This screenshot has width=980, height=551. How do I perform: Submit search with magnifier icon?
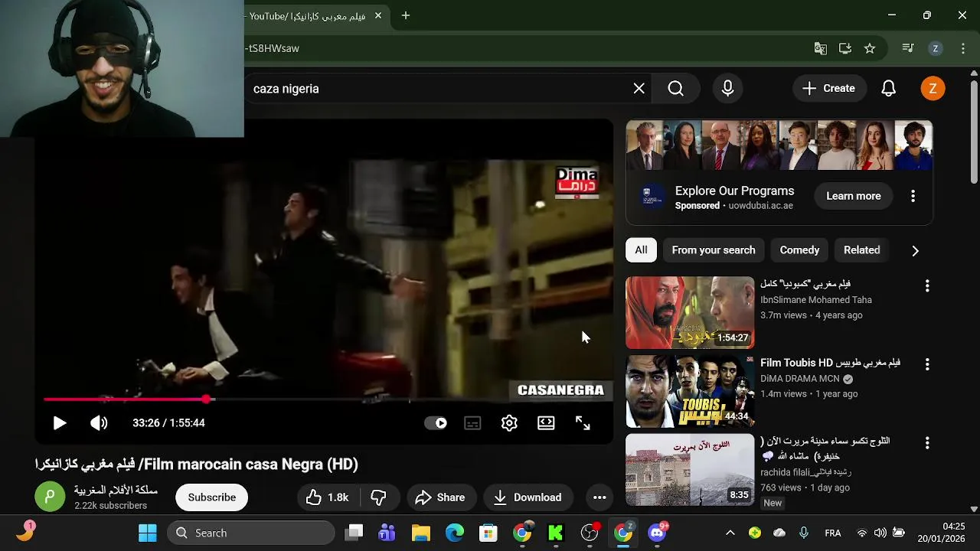tap(675, 89)
